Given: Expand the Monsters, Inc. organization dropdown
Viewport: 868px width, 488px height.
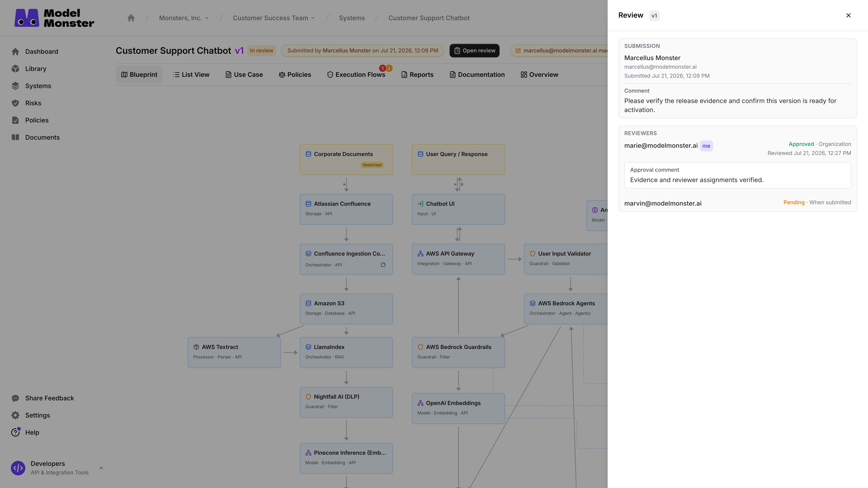Looking at the screenshot, I should (x=184, y=18).
